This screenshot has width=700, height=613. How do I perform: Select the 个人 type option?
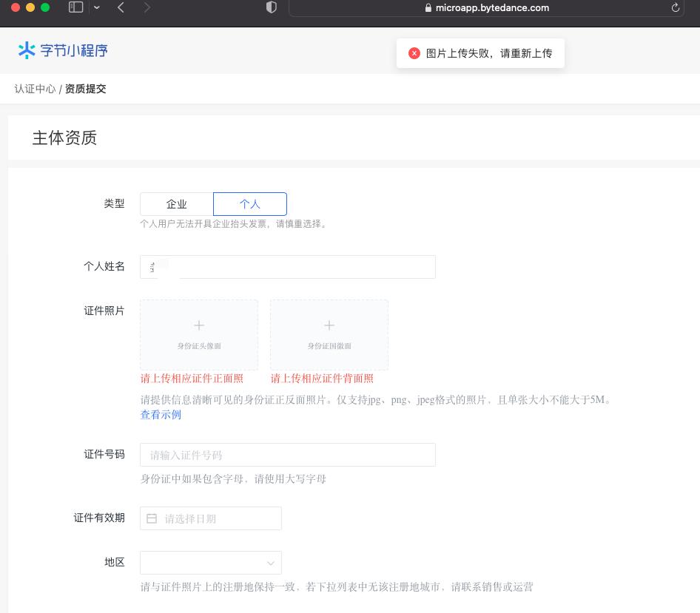click(250, 204)
